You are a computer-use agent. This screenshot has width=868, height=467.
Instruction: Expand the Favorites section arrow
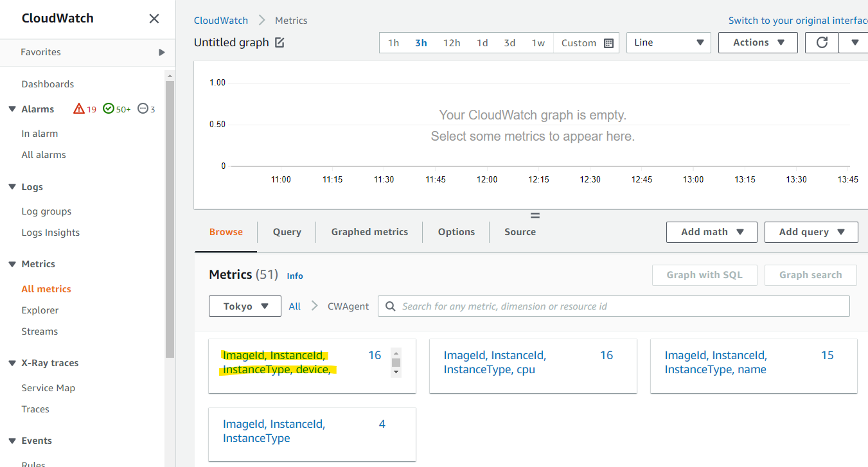click(162, 52)
